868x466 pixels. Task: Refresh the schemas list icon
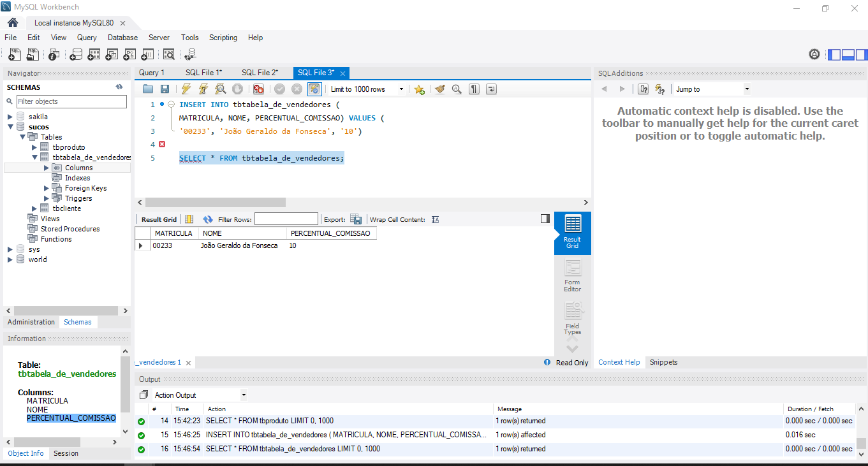[x=119, y=87]
